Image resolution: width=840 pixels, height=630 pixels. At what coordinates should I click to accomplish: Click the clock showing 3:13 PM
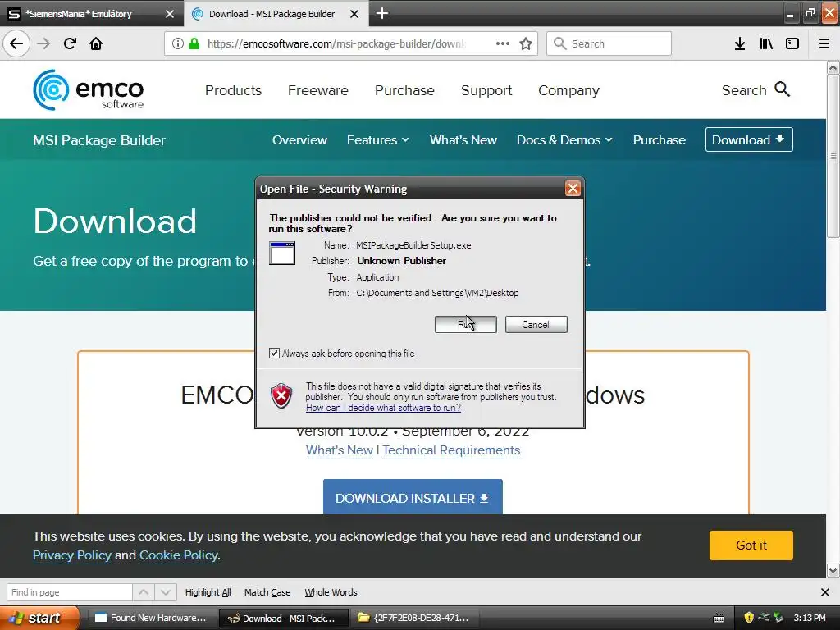pyautogui.click(x=810, y=618)
